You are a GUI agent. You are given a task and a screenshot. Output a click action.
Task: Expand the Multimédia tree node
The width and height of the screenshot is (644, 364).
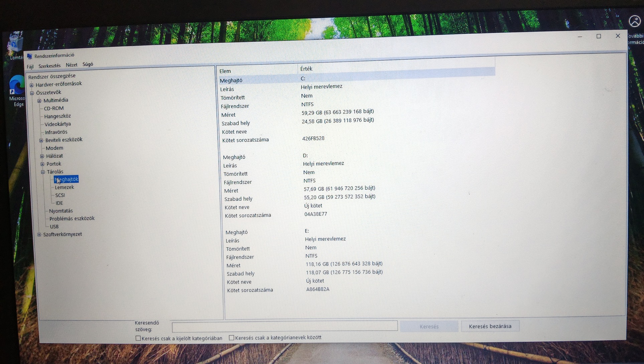point(39,101)
